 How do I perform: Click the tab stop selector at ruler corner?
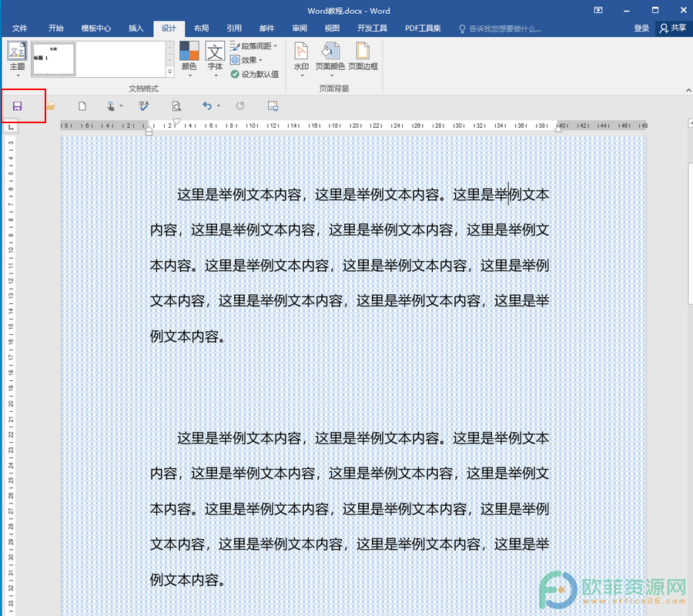point(11,127)
